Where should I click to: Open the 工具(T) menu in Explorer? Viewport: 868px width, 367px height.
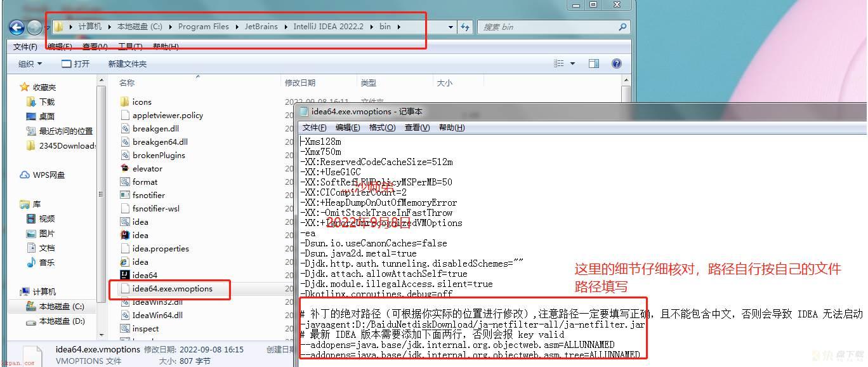tap(130, 46)
